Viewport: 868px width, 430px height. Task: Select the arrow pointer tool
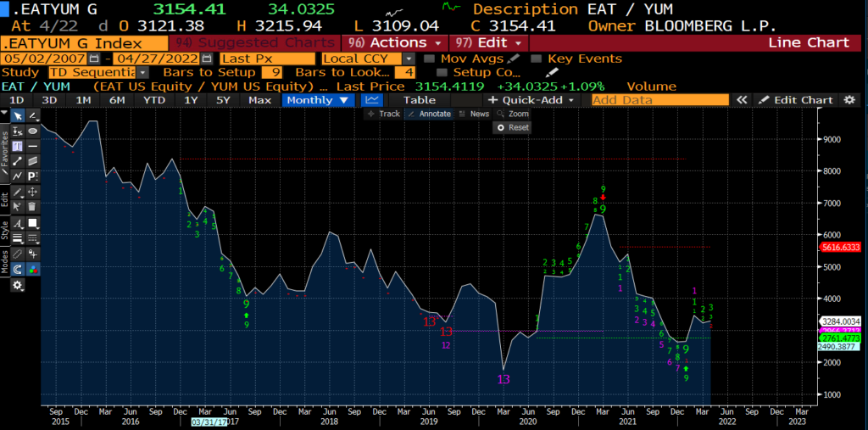pyautogui.click(x=18, y=116)
